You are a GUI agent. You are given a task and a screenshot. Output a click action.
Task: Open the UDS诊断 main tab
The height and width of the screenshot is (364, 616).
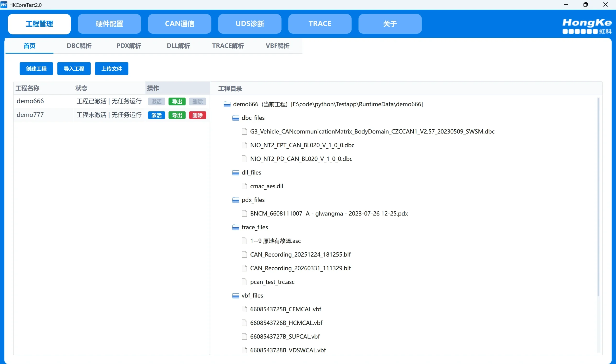tap(250, 24)
